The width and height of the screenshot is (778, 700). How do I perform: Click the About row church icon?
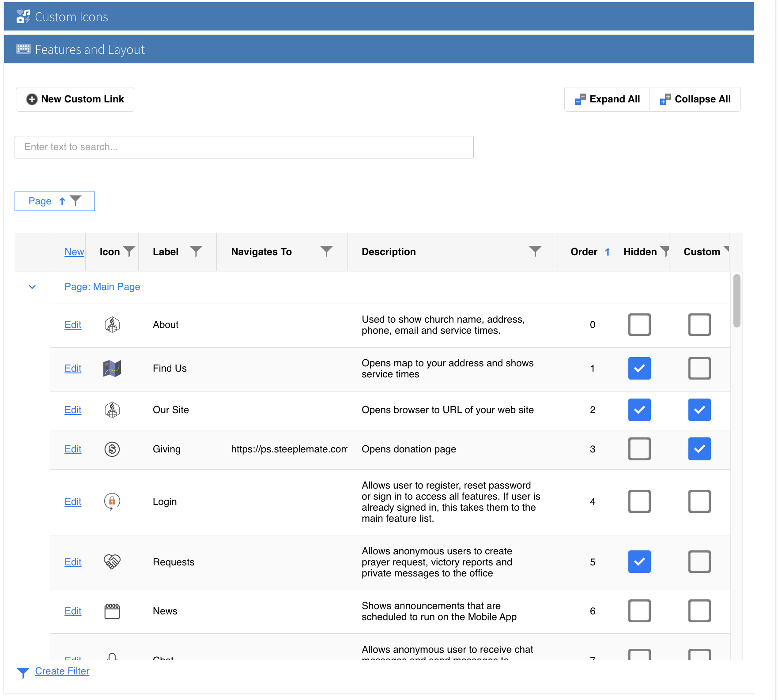point(112,324)
